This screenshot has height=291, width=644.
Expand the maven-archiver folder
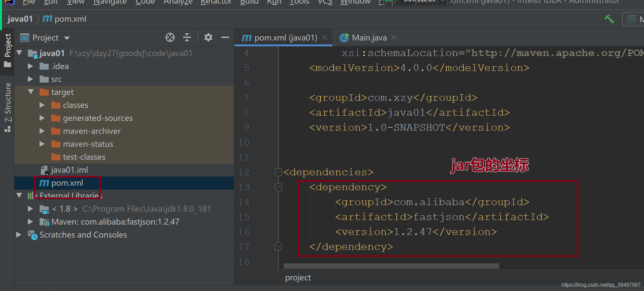pyautogui.click(x=42, y=131)
